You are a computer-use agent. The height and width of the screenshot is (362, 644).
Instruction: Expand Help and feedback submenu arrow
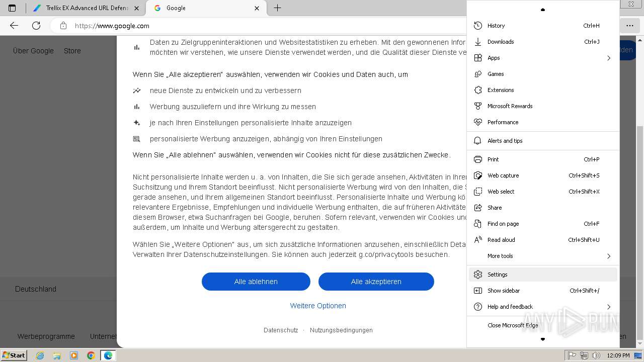[608, 307]
